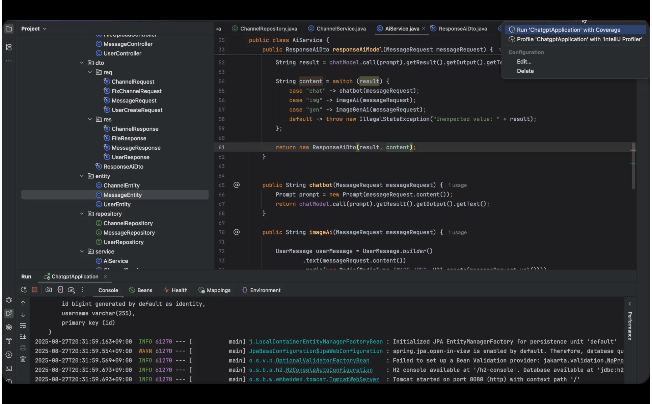The image size is (652, 404).
Task: Click the thread dump camera icon
Action: point(49,290)
